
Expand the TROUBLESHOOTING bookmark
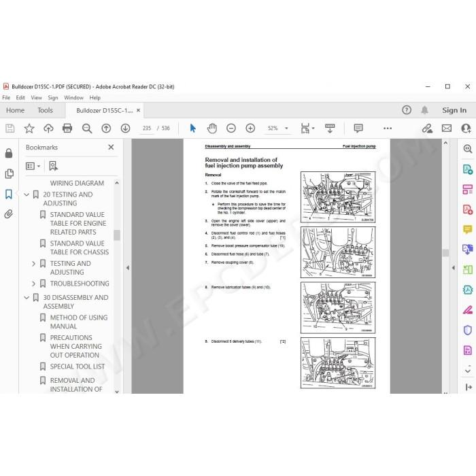[x=34, y=284]
